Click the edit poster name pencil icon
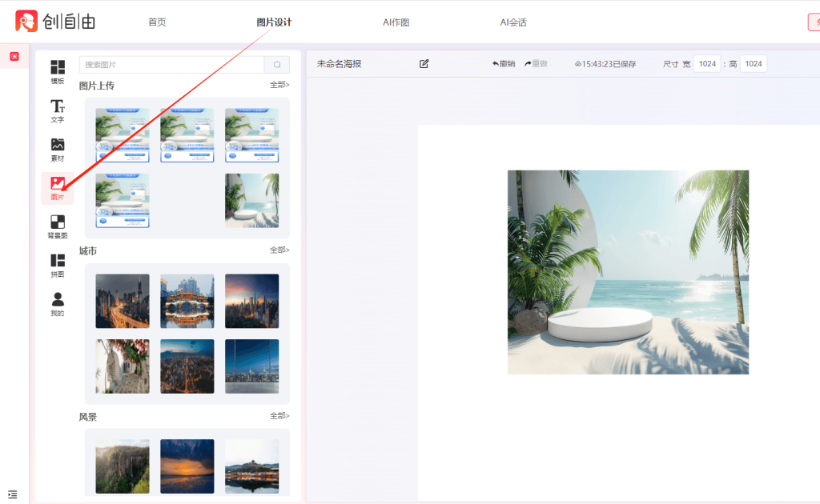 [x=424, y=64]
